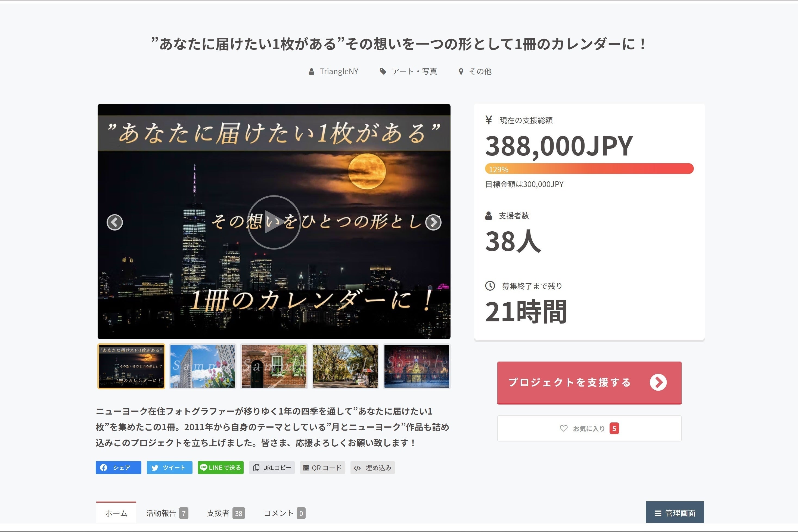This screenshot has width=798, height=532.
Task: Tweet this project
Action: pos(169,468)
